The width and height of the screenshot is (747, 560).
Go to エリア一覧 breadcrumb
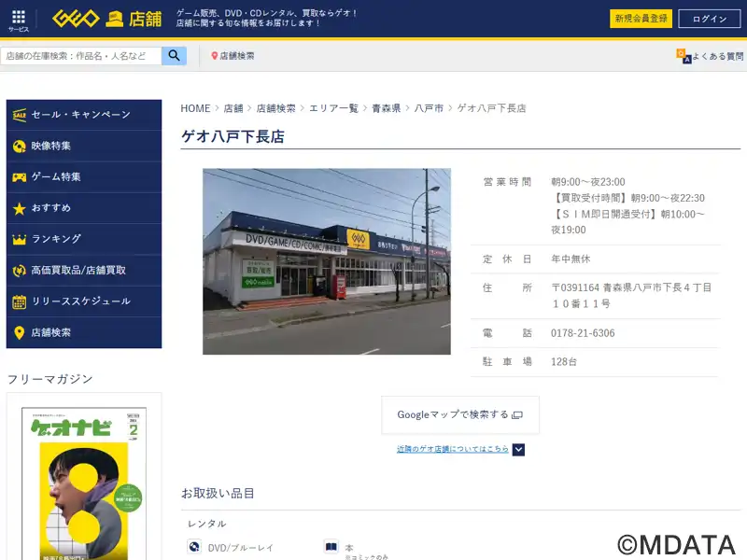point(333,108)
